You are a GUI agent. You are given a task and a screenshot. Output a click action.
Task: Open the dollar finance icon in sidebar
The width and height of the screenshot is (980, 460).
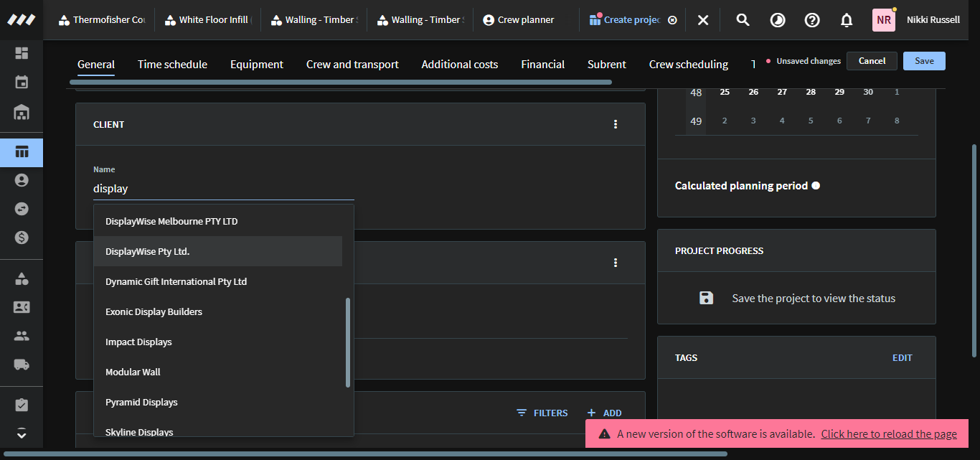pos(22,238)
